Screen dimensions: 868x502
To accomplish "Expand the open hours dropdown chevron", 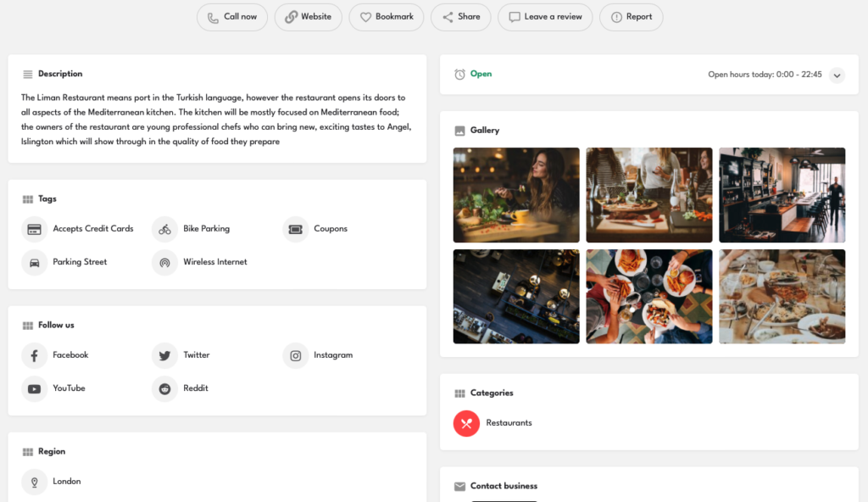I will click(x=837, y=75).
